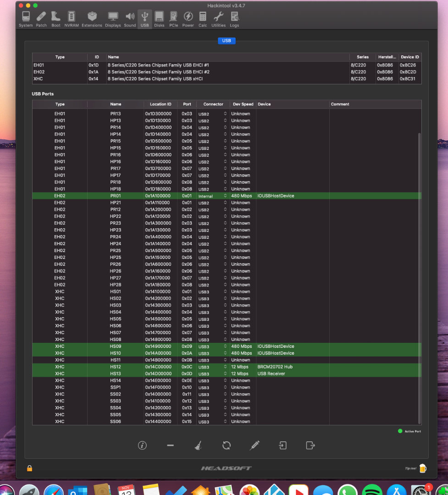Open Safari from the dock
This screenshot has height=495, width=448.
coord(53,490)
